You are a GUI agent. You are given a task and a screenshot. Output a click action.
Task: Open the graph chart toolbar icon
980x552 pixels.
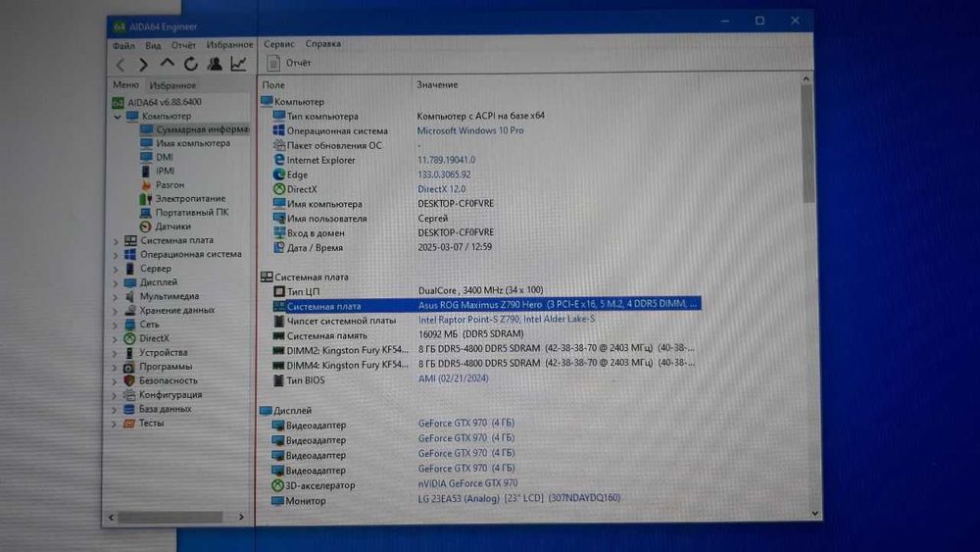click(x=238, y=63)
